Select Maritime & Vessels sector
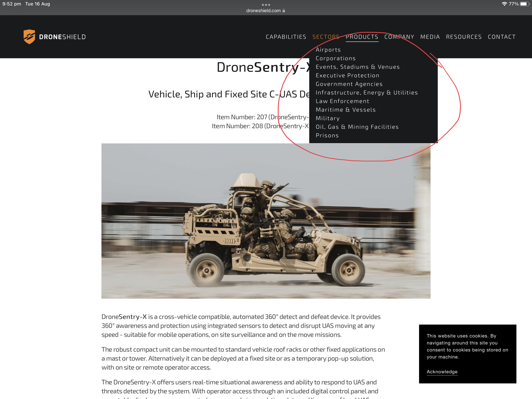Image resolution: width=532 pixels, height=399 pixels. (346, 110)
